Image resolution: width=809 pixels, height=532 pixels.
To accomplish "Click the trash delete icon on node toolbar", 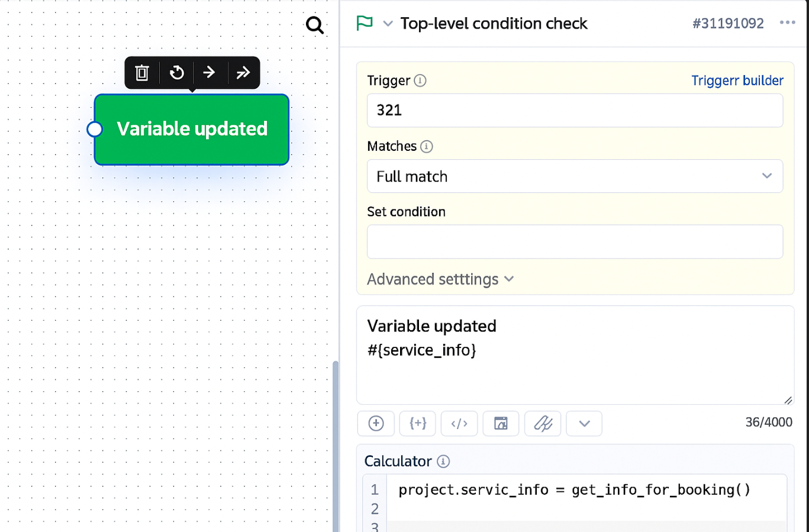I will (142, 73).
